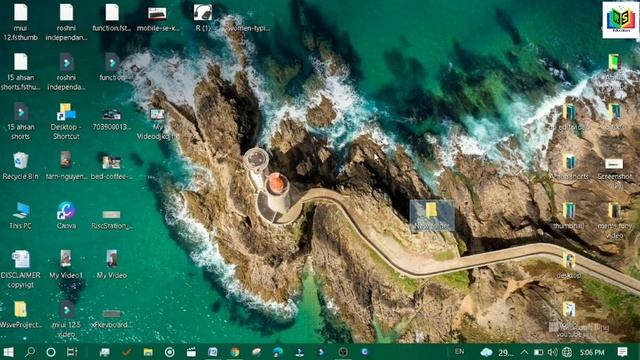Open Google Chrome from taskbar

click(x=235, y=352)
